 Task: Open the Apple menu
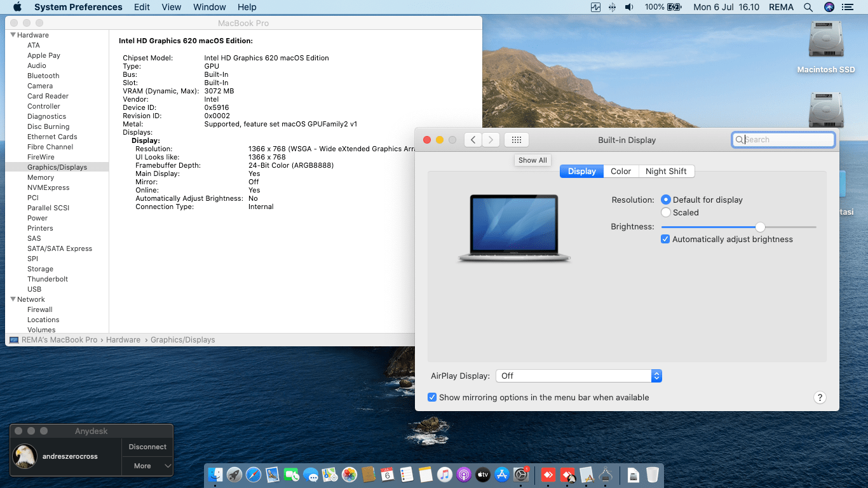(x=17, y=7)
